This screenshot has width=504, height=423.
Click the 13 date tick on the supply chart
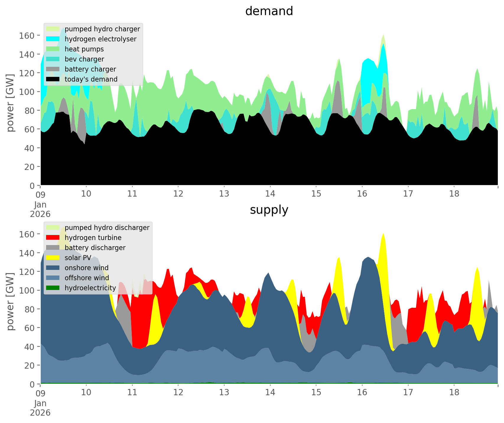[x=224, y=393]
